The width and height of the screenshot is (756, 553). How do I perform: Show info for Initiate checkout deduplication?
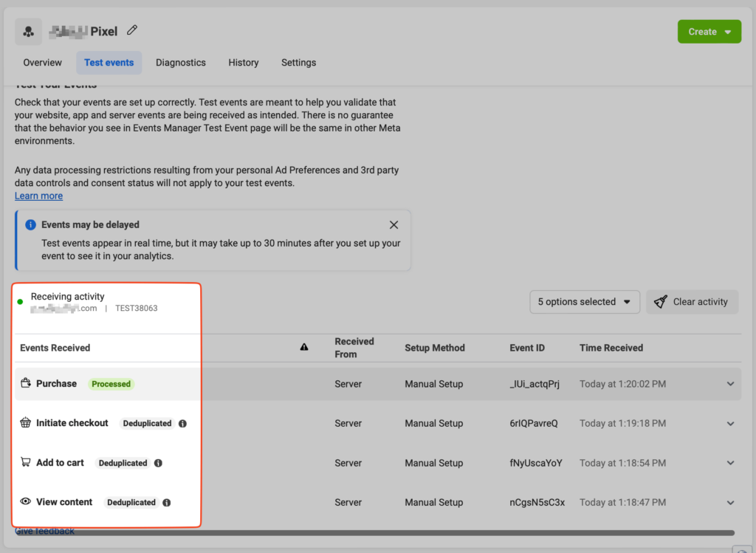point(183,423)
